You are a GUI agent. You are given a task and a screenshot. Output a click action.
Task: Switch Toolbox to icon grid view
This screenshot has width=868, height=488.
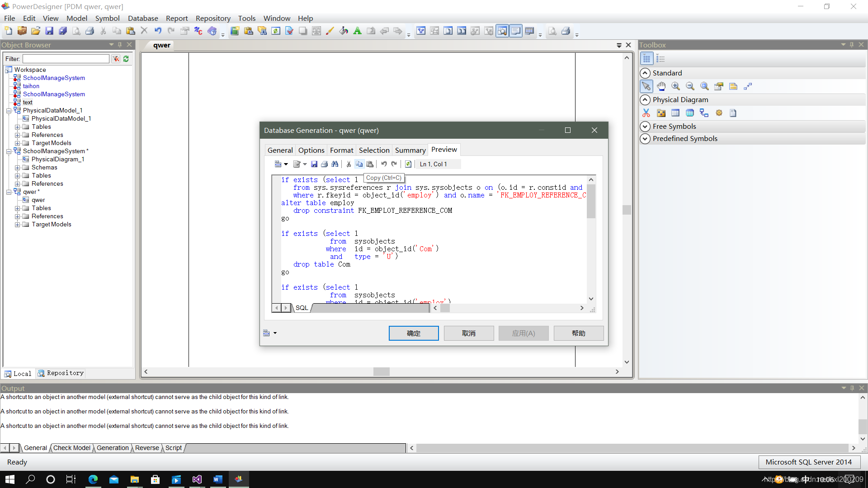[x=646, y=59]
